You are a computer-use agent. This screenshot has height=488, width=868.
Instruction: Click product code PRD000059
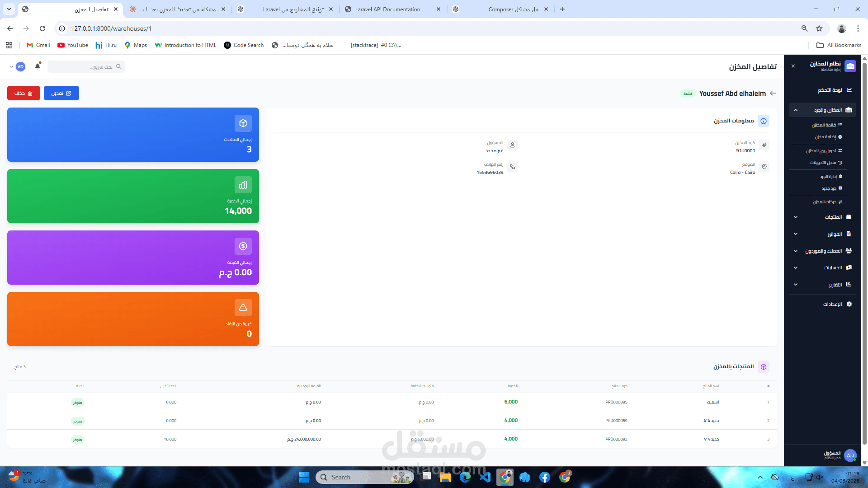click(x=616, y=421)
